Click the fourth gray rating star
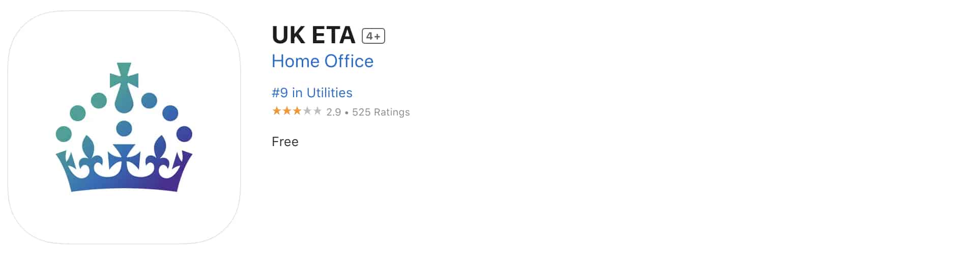980x277 pixels. coord(307,111)
